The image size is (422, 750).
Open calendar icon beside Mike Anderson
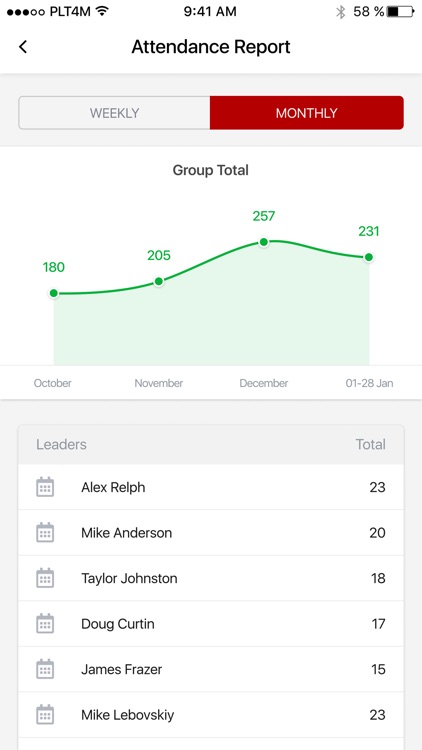point(45,532)
